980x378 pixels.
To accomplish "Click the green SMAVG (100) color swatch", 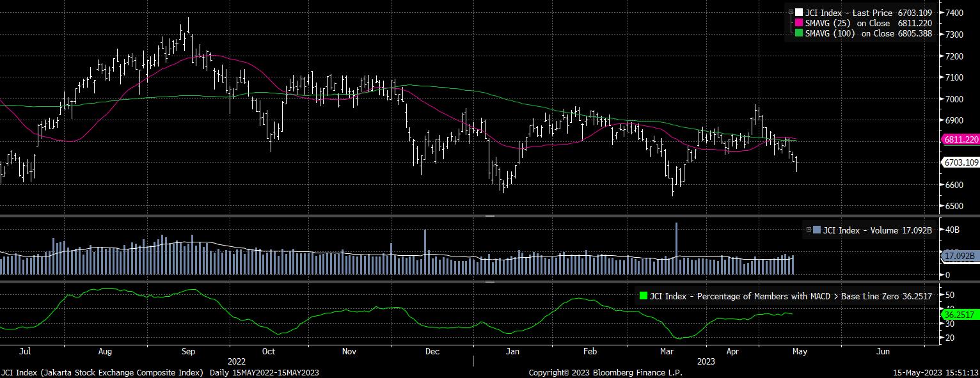I will [x=799, y=33].
